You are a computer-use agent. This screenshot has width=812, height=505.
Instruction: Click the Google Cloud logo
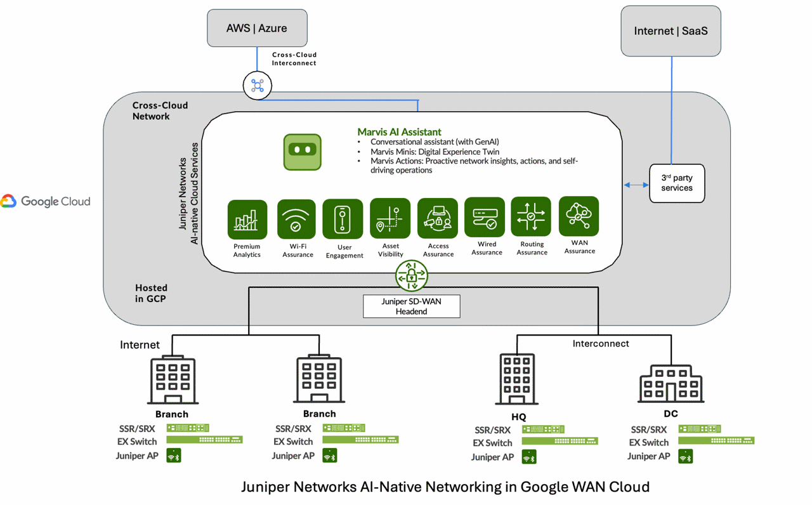tap(46, 201)
